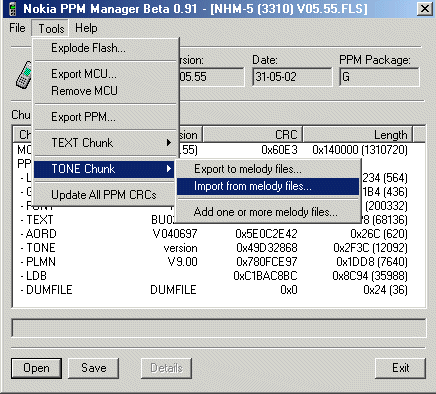Click the Nokia app icon in title bar
Screen dimensions: 436x394
13,9
